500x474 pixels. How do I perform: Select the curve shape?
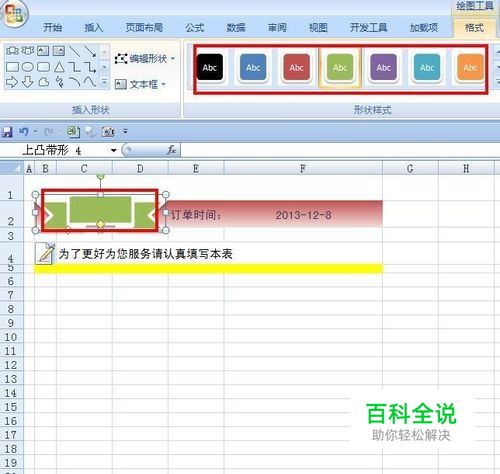(x=90, y=82)
